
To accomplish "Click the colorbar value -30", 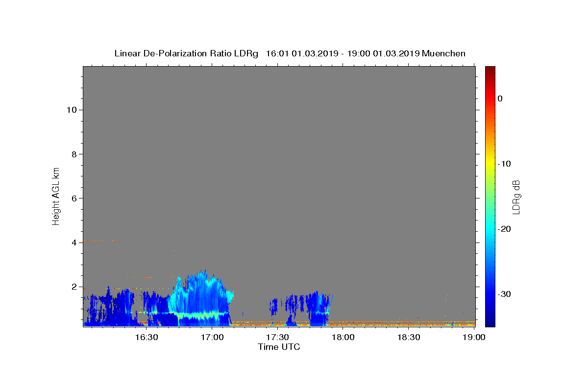I will 505,294.
